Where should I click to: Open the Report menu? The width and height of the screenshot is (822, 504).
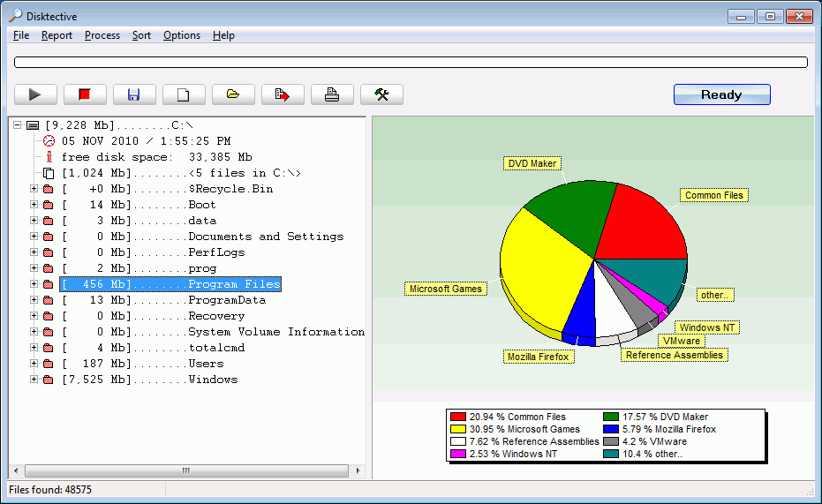(x=57, y=35)
